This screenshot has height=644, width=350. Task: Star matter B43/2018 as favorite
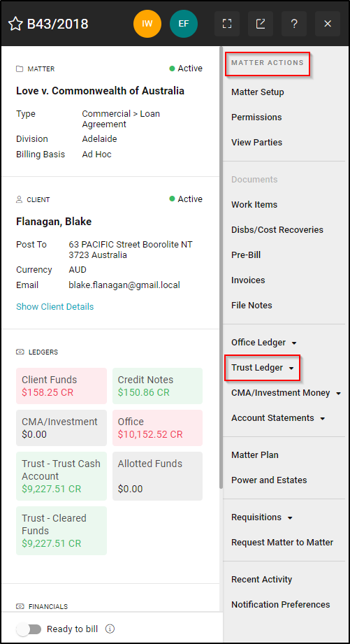[x=15, y=24]
